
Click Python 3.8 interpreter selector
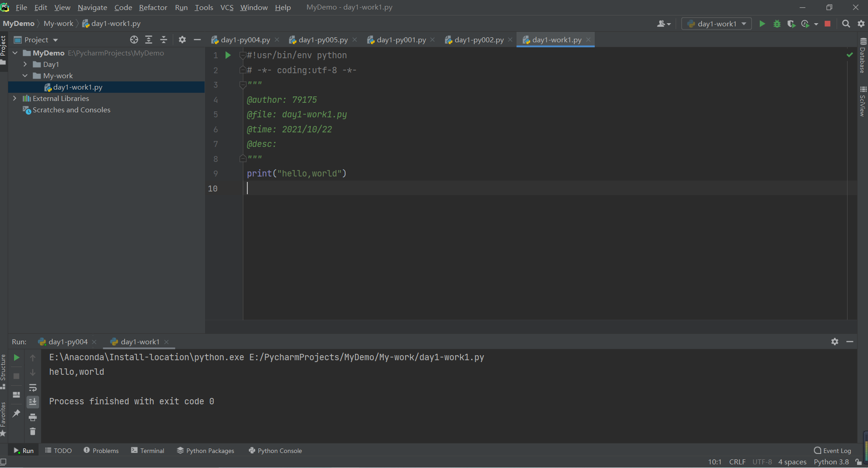[831, 462]
